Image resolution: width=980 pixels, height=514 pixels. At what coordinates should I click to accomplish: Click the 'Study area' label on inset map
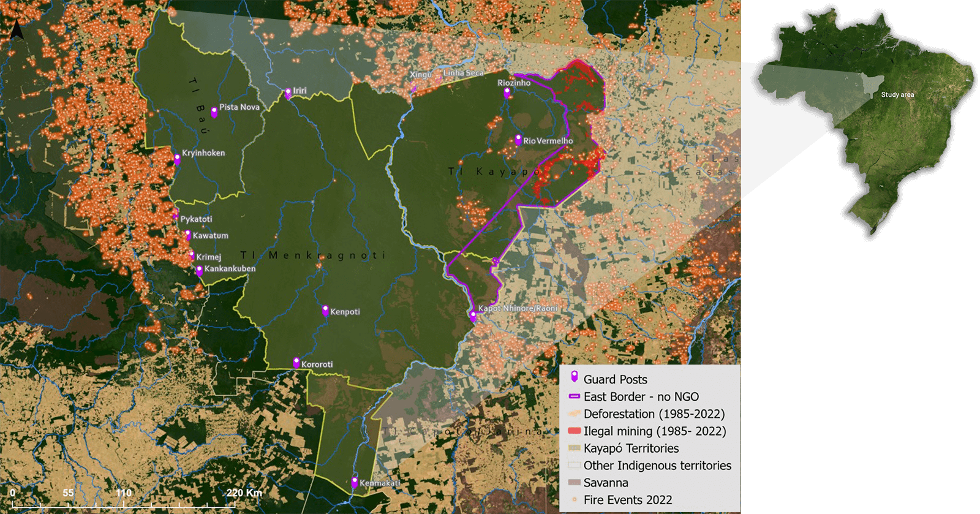click(x=897, y=95)
